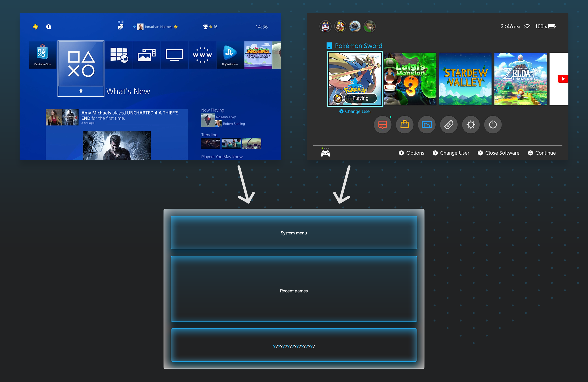Open the Switch News red icon

383,125
